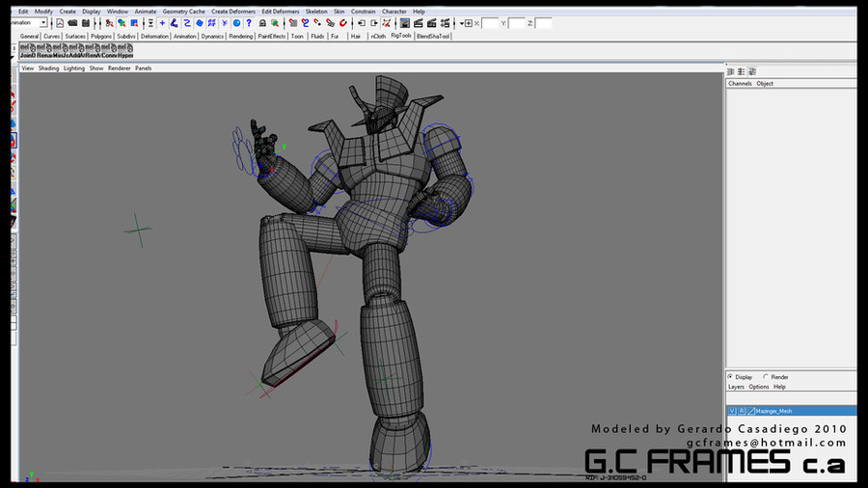
Task: Switch to the BlendShaTool shelf tab
Action: point(433,37)
